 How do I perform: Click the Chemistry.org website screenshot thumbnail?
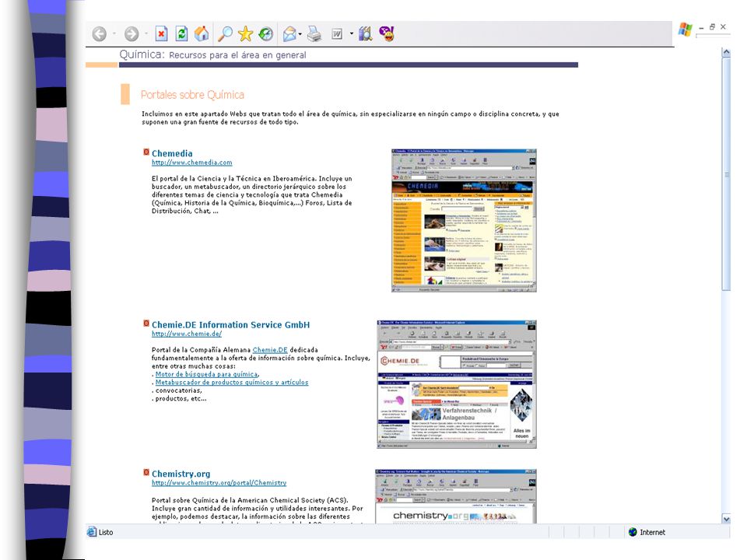[x=456, y=496]
